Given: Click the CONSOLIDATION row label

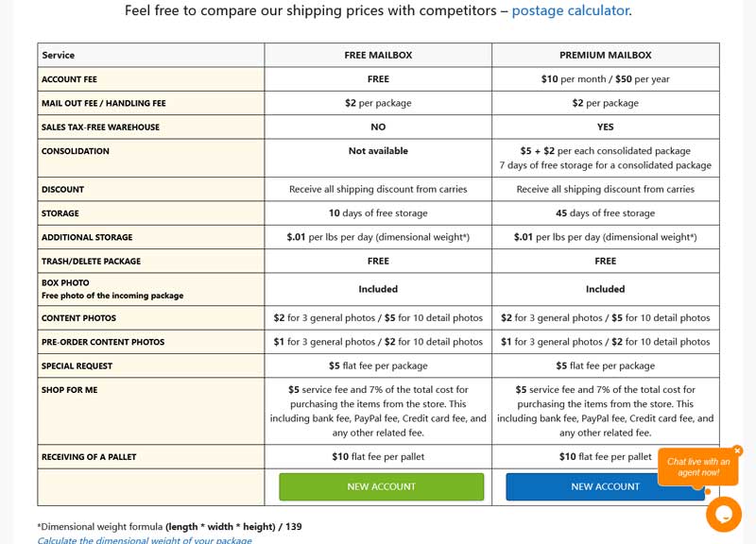Looking at the screenshot, I should click(x=76, y=151).
